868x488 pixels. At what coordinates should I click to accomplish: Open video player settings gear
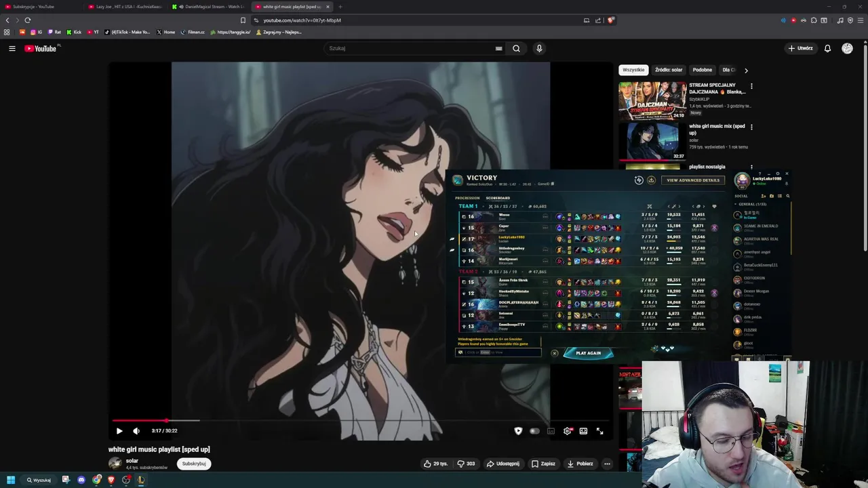click(x=568, y=430)
